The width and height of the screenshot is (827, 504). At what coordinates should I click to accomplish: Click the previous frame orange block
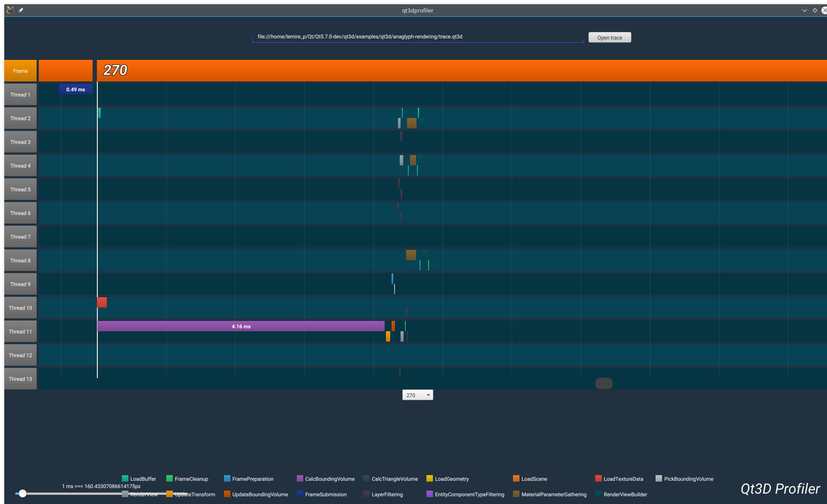click(65, 71)
